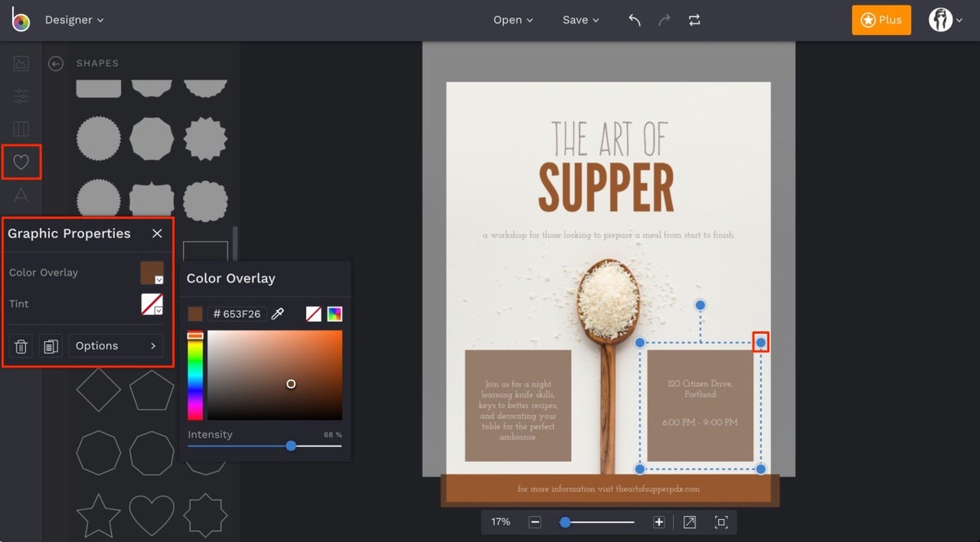Open the Open menu in top bar
The width and height of the screenshot is (980, 542).
[x=513, y=20]
